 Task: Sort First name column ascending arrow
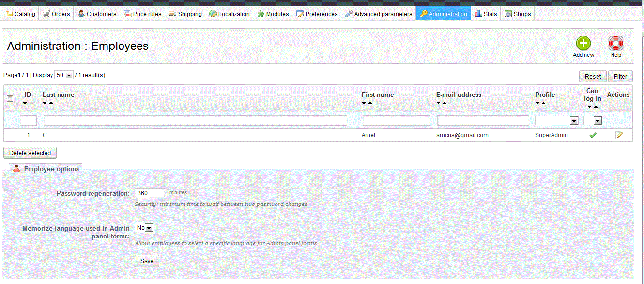[370, 103]
